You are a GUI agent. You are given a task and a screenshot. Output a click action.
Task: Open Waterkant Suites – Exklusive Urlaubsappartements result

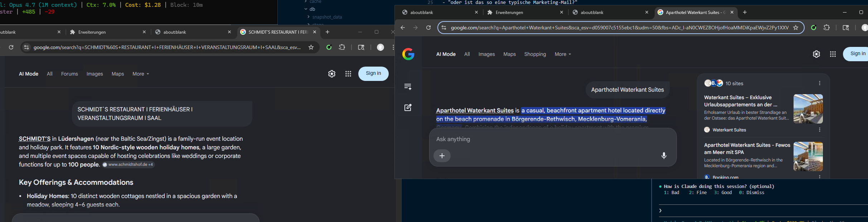(741, 101)
